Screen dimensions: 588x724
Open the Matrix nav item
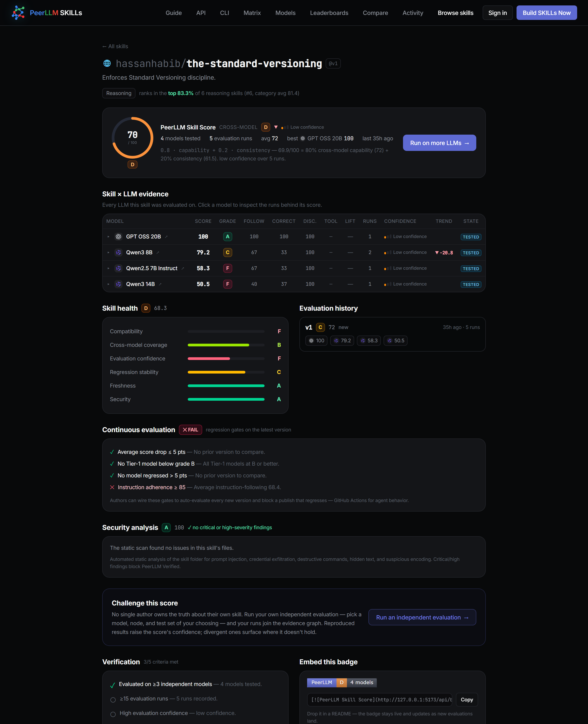point(252,13)
